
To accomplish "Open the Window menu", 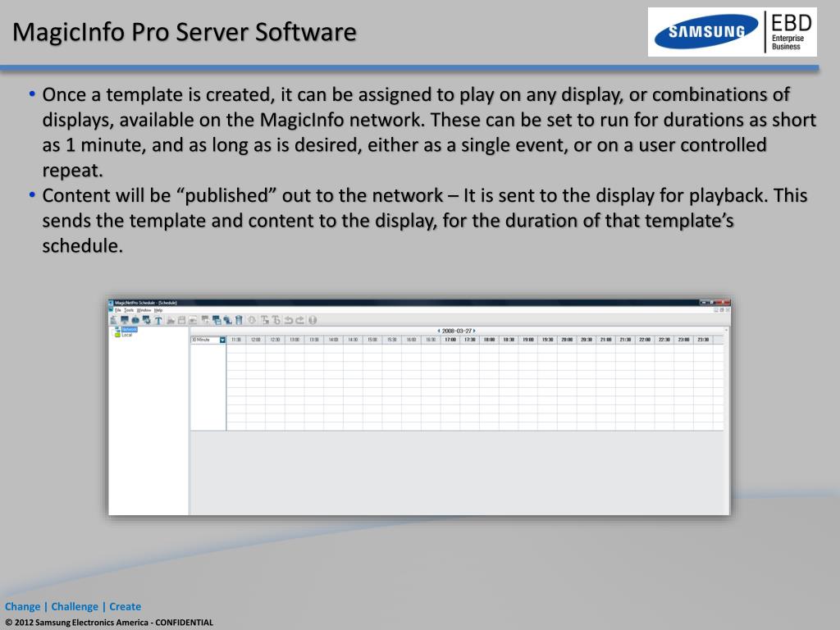I will [x=144, y=310].
